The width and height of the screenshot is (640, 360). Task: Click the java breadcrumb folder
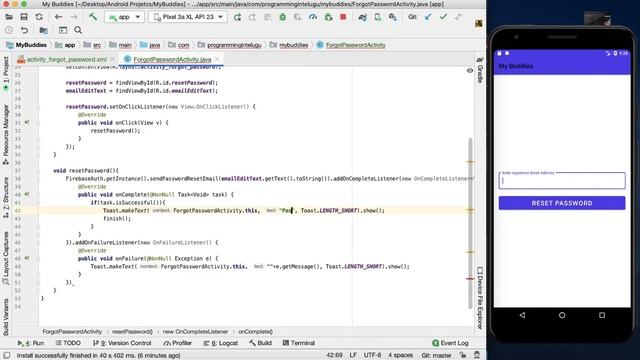click(x=150, y=45)
